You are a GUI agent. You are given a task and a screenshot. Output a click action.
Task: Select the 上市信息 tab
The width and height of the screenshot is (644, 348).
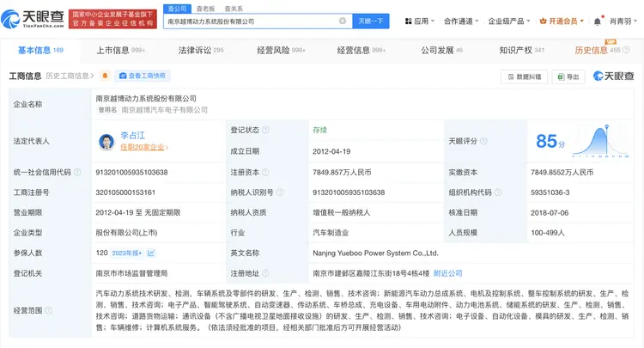click(x=121, y=50)
